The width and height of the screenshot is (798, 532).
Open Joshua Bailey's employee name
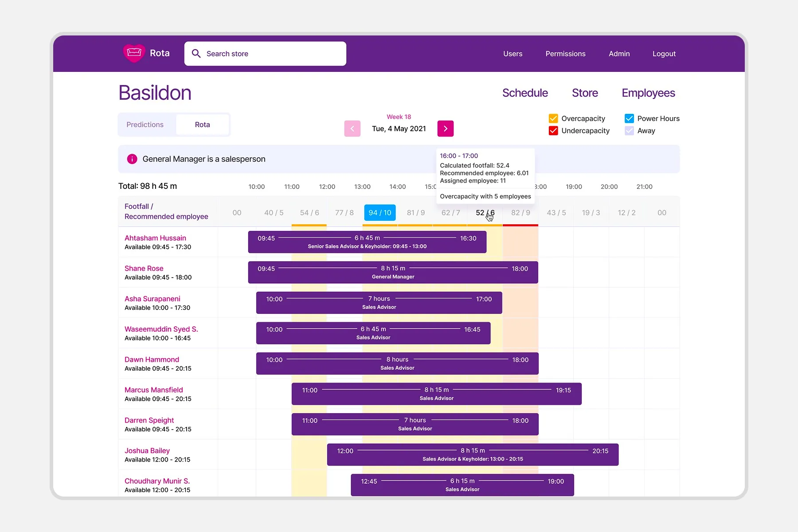147,450
